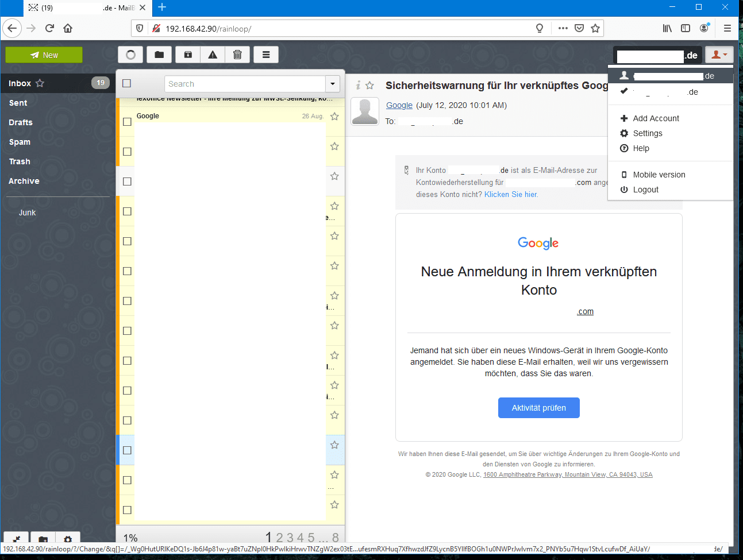Click the Google sender name link

coord(399,105)
